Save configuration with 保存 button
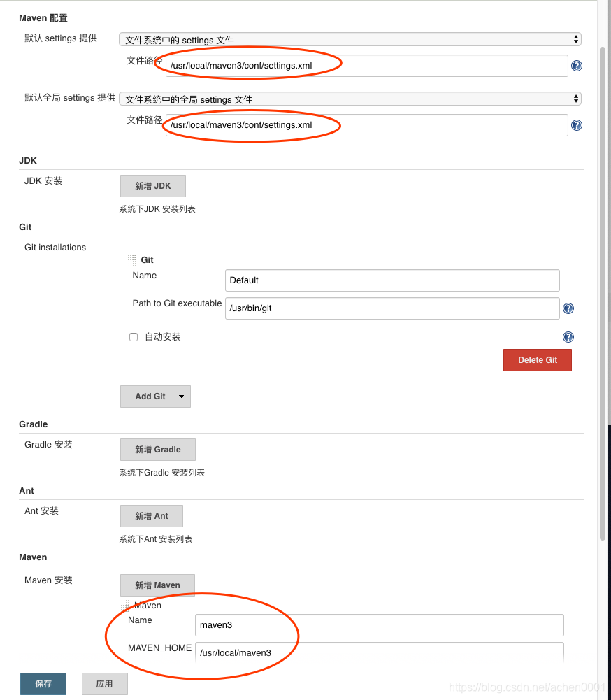Viewport: 611px width, 700px height. click(43, 684)
